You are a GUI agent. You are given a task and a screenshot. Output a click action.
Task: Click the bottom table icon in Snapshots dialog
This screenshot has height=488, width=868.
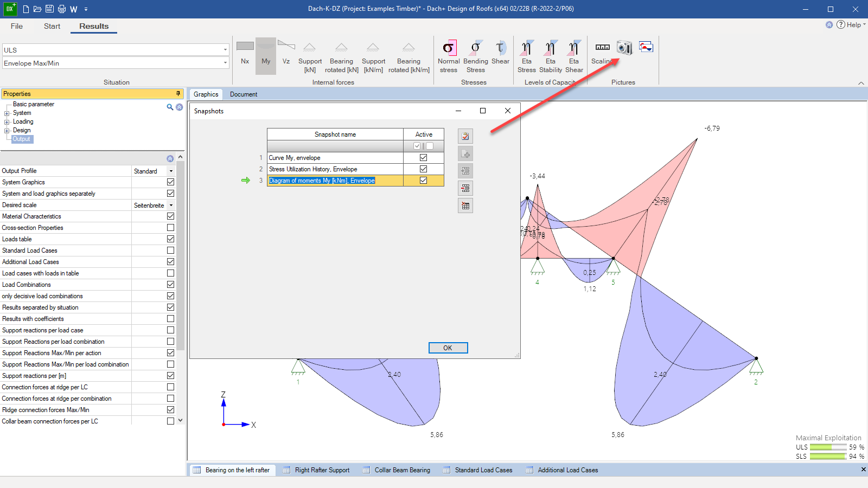click(465, 206)
